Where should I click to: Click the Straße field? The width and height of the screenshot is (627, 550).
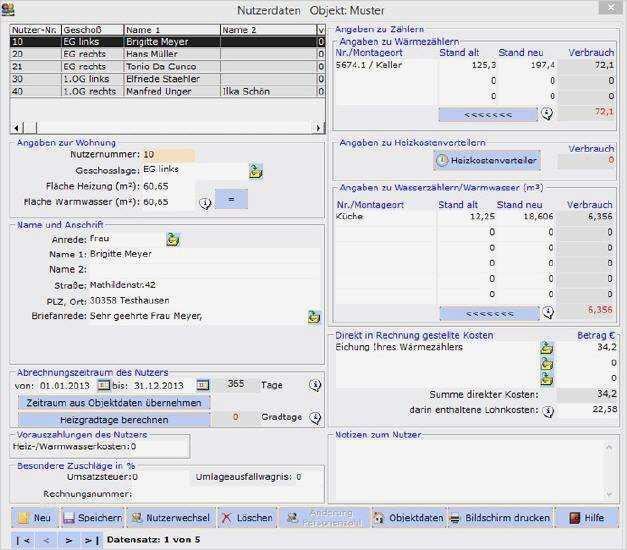click(x=204, y=285)
